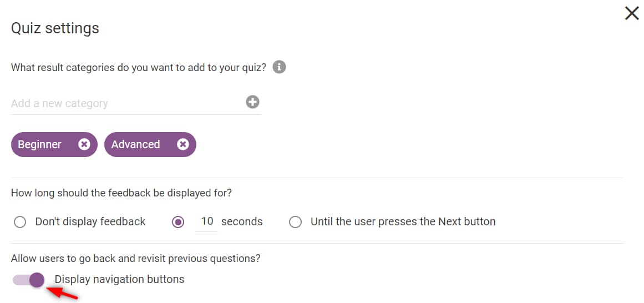Choose the timed seconds radio option
Image resolution: width=644 pixels, height=303 pixels.
pyautogui.click(x=178, y=223)
